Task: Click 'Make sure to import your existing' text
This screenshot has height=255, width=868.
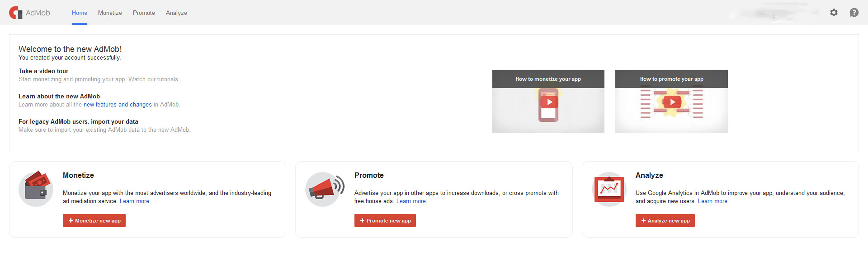Action: (x=104, y=130)
